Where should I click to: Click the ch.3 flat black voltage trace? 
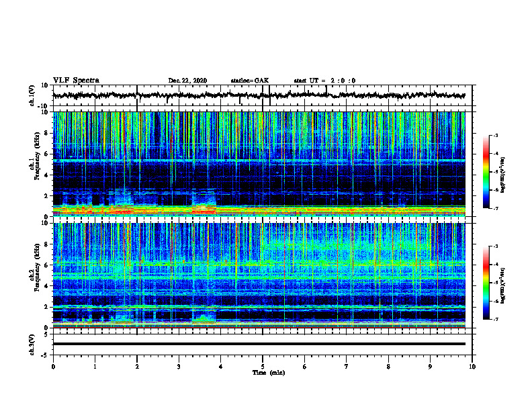(259, 344)
